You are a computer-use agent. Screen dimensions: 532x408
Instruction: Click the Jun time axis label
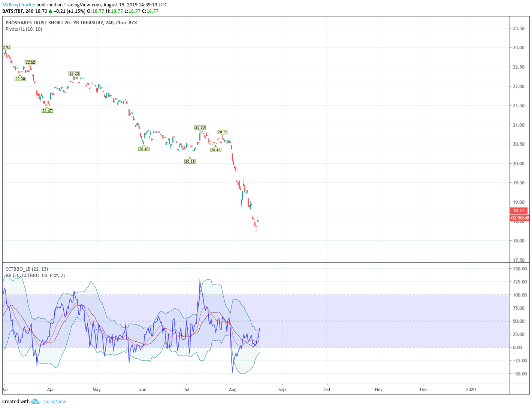click(x=143, y=389)
